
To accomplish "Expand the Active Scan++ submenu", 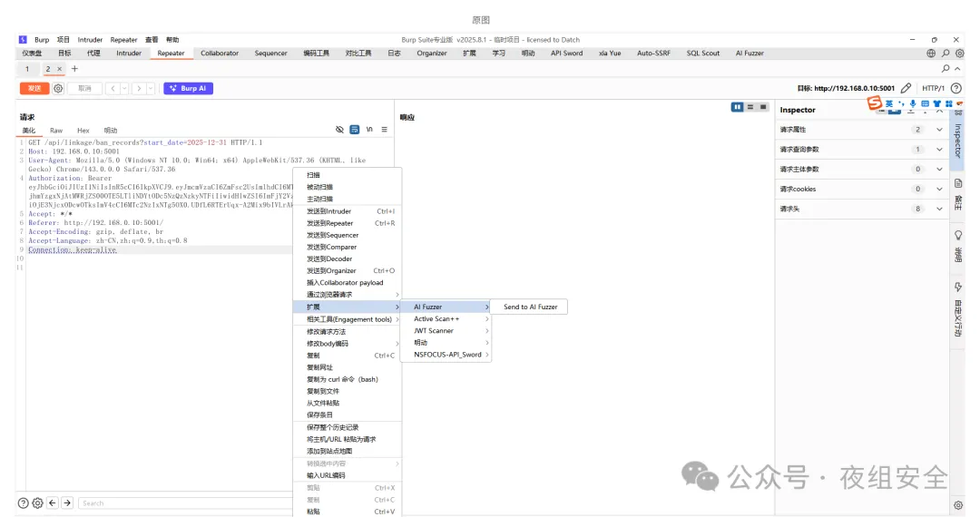I will tap(446, 319).
